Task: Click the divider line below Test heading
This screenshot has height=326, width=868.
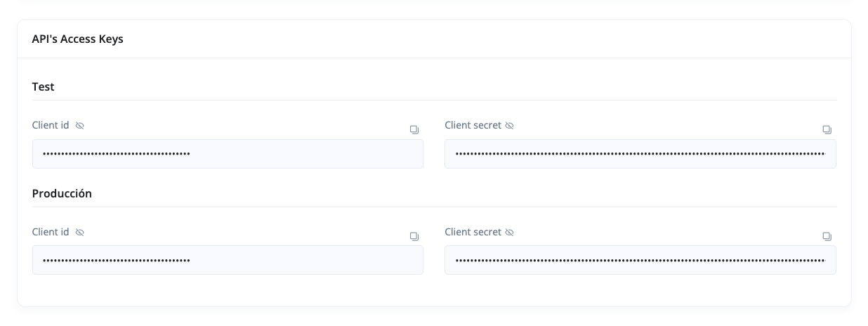Action: (x=434, y=100)
